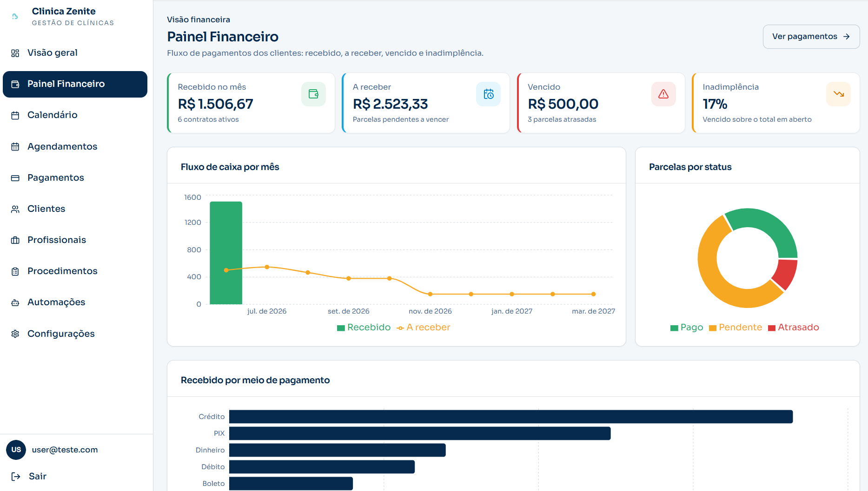Viewport: 868px width, 491px height.
Task: Click the blue calendar-clock icon on A receber card
Action: coord(489,94)
